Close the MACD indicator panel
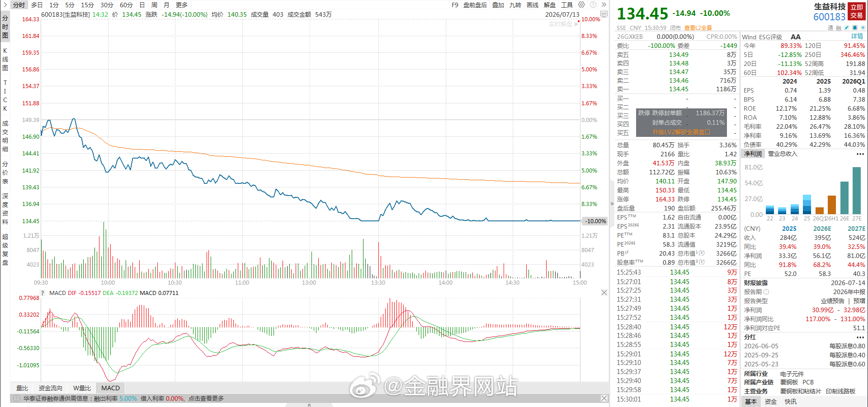The height and width of the screenshot is (407, 868). 604,293
